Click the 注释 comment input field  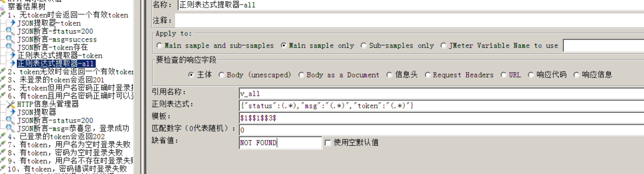409,21
